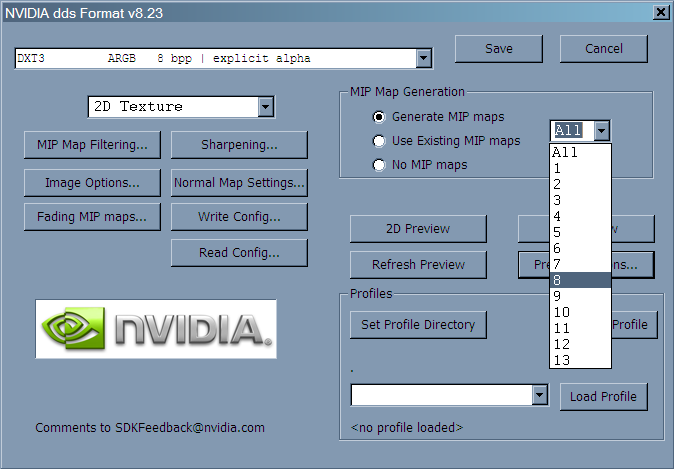The width and height of the screenshot is (674, 469).
Task: Click the Load Profile button
Action: [x=604, y=397]
